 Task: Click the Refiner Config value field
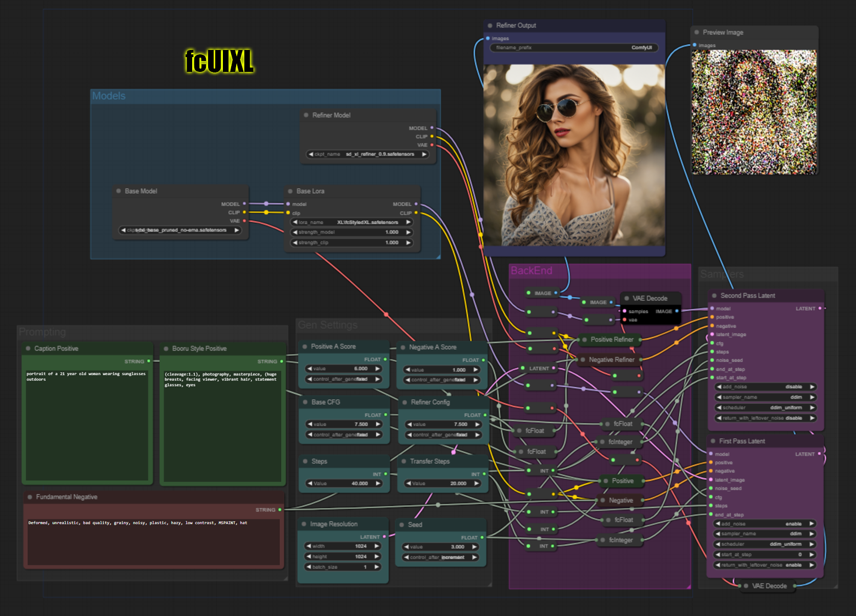[443, 424]
